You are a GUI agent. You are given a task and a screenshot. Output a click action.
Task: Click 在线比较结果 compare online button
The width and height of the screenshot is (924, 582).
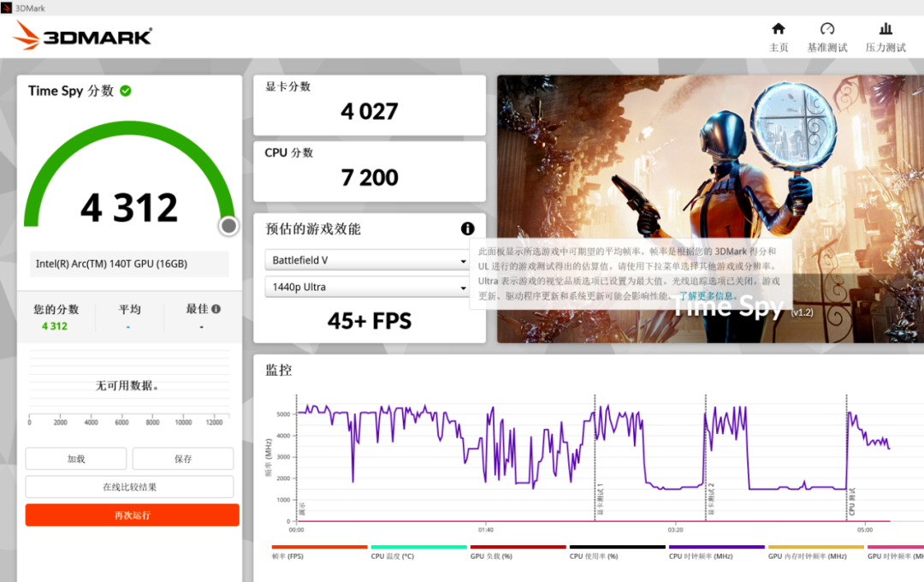coord(130,486)
